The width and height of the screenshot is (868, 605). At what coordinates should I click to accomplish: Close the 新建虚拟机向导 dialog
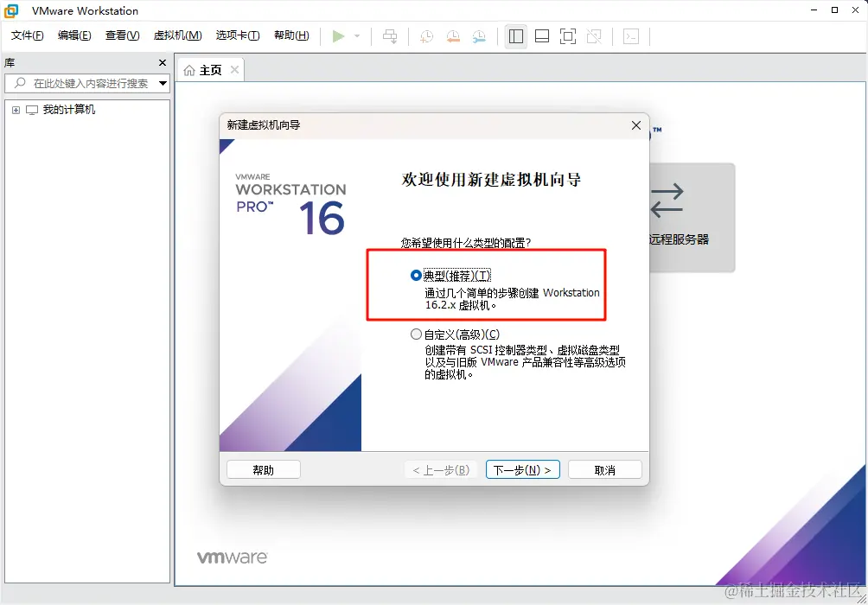(636, 125)
